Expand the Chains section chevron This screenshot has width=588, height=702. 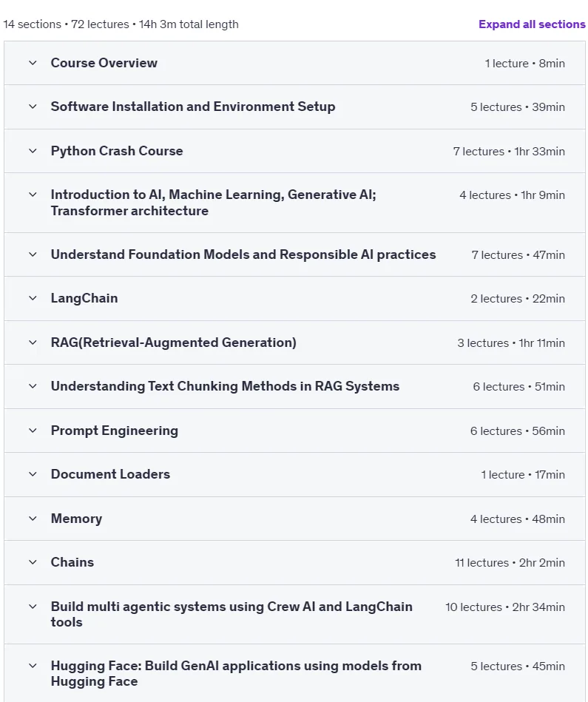[33, 562]
